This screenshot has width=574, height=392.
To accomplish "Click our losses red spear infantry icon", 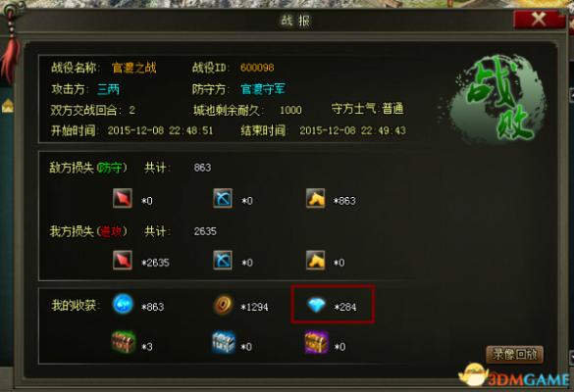I will [x=123, y=260].
